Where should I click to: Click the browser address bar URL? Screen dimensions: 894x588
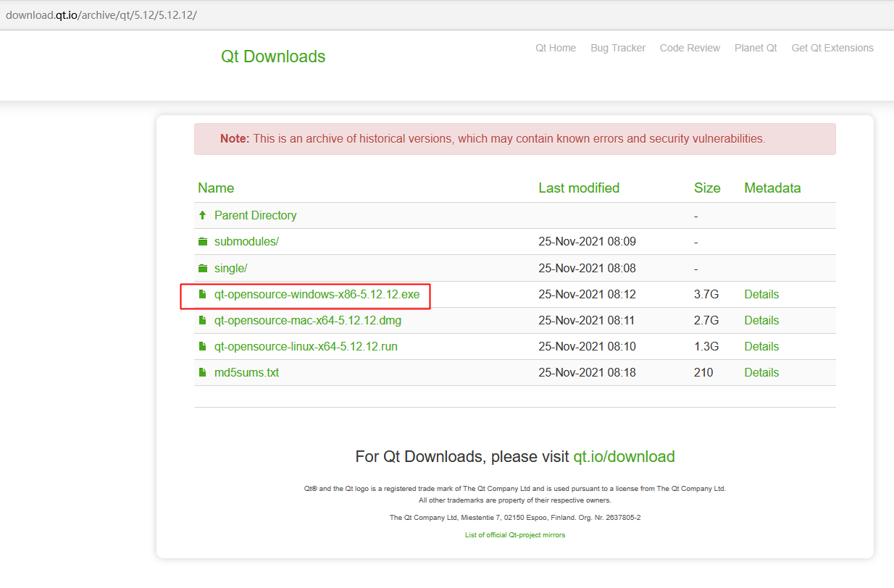click(101, 15)
